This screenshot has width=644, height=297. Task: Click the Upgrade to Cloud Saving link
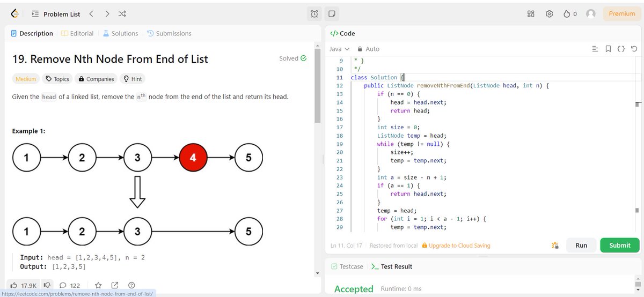point(456,246)
